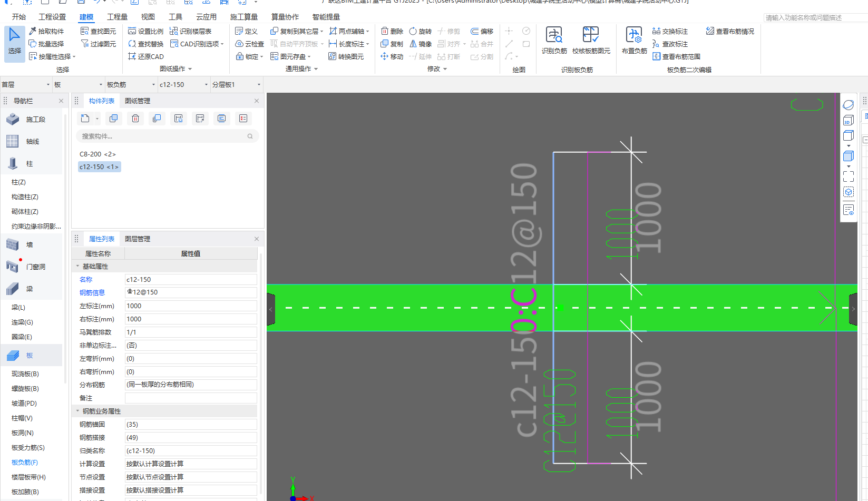
Task: Click the 复制 copy tool in 修改 group
Action: click(392, 44)
